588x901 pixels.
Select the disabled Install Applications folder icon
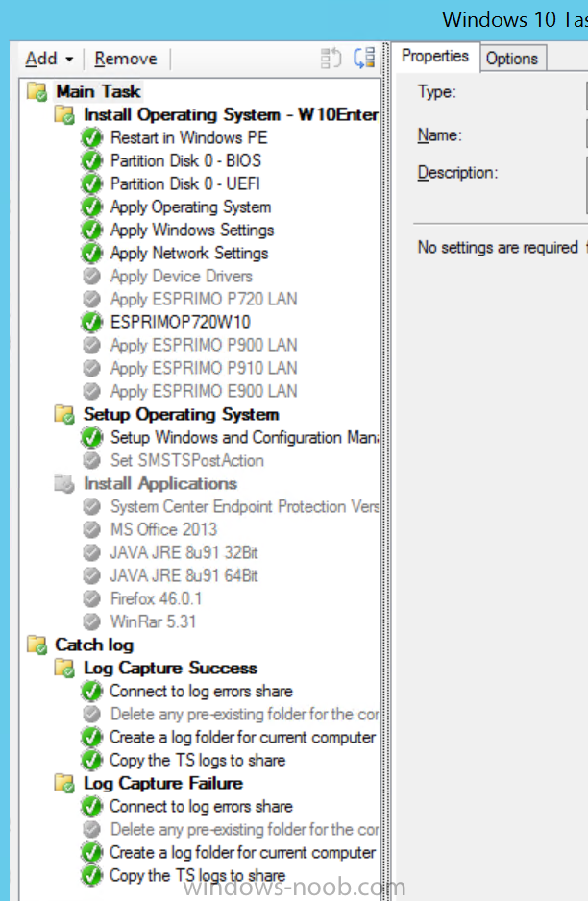[64, 483]
